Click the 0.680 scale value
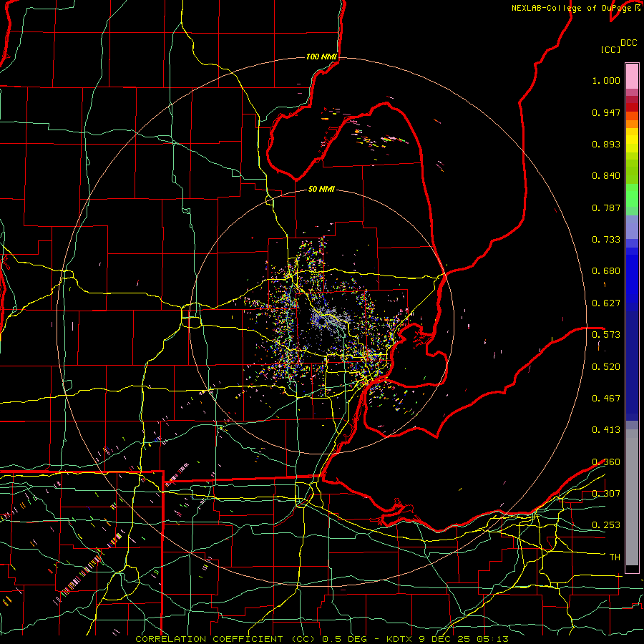Viewport: 644px width, 644px height. (x=606, y=271)
